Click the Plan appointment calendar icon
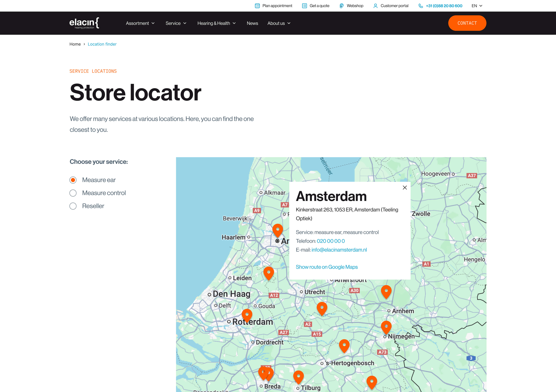Screen dimensions: 556x392 [x=257, y=6]
